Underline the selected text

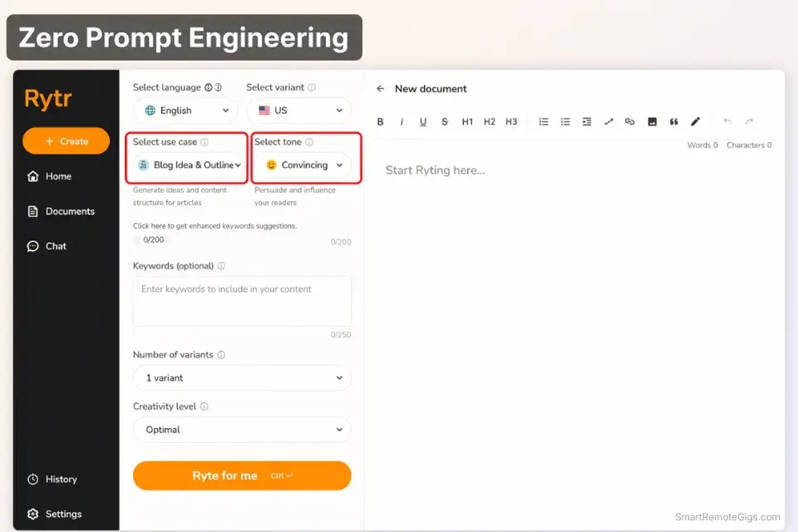pos(423,121)
